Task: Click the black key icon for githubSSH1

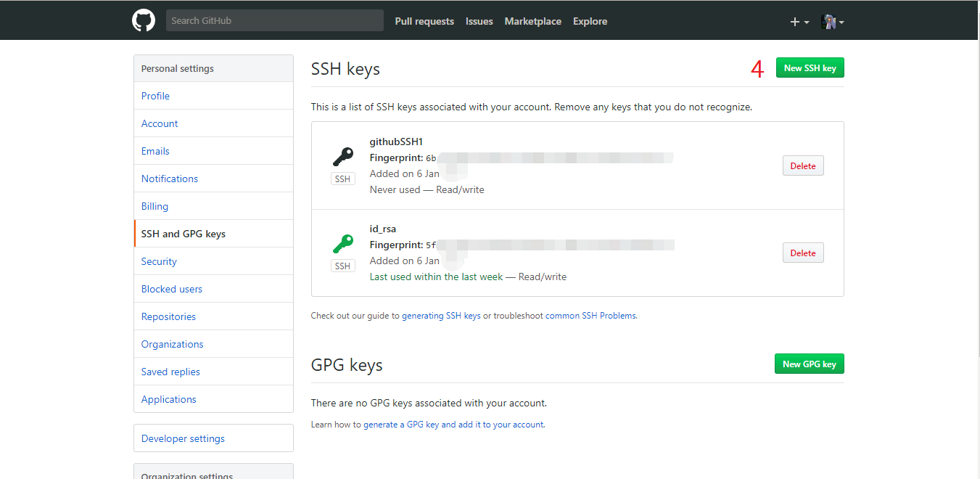Action: pos(342,157)
